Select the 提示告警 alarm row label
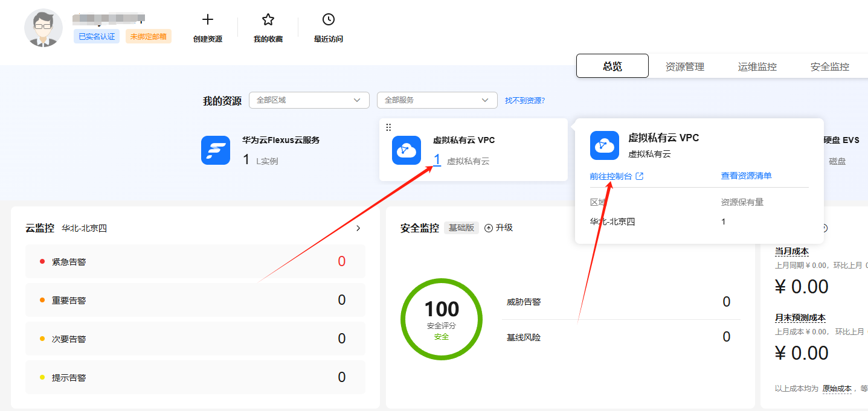This screenshot has width=868, height=411. point(69,377)
